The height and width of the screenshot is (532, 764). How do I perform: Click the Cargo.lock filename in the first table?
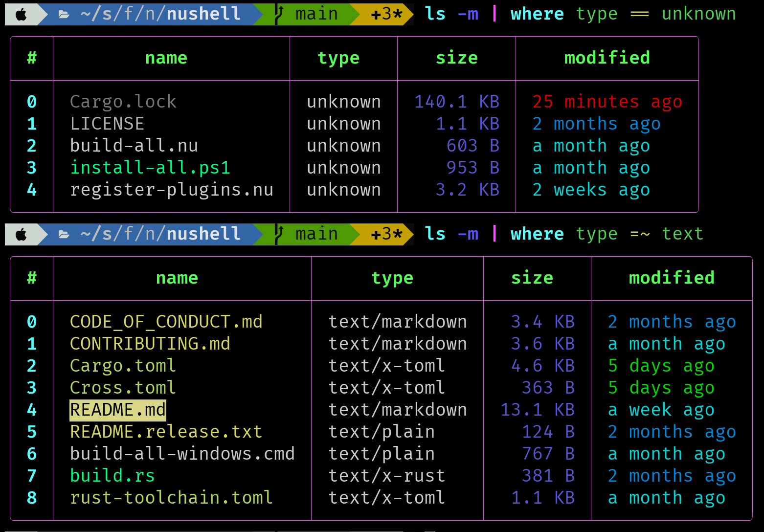tap(123, 101)
